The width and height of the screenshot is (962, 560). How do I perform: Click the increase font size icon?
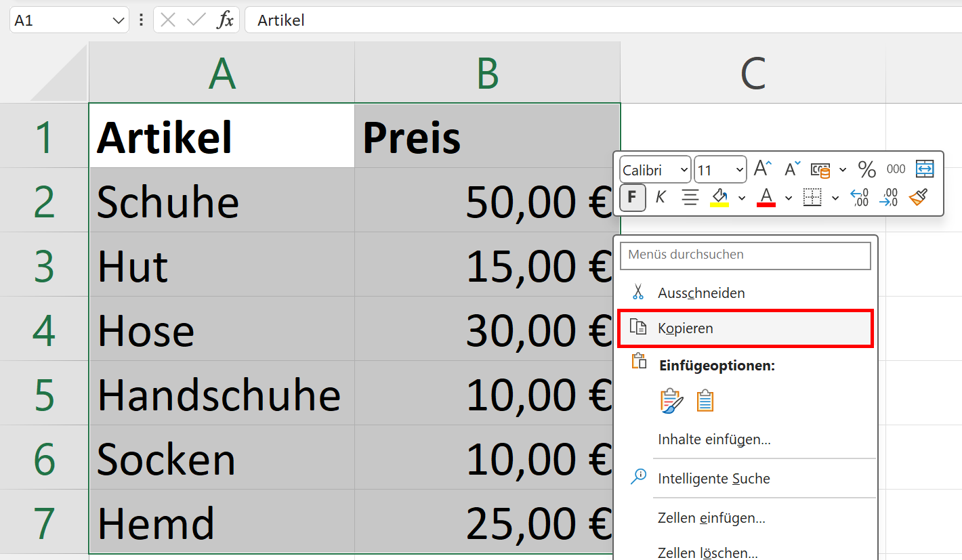pos(764,169)
